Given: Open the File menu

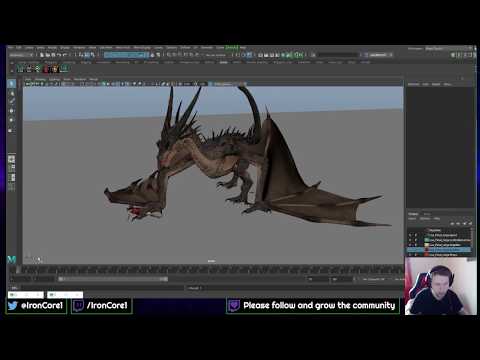Looking at the screenshot, I should (11, 48).
